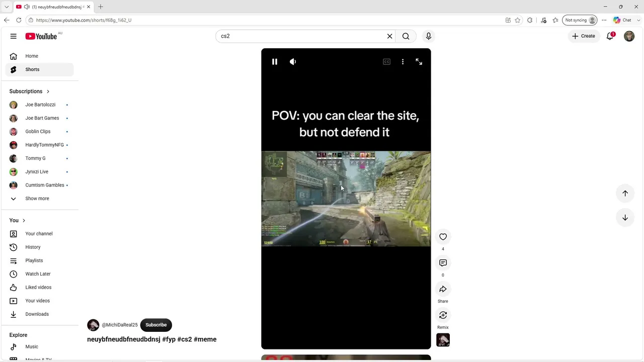
Task: Open the Short's three-dot more menu
Action: pyautogui.click(x=403, y=62)
